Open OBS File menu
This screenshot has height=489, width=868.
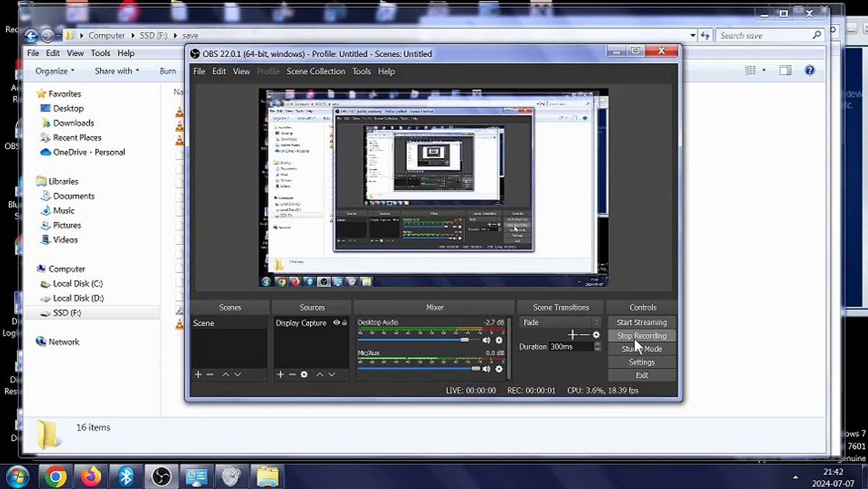tap(199, 71)
